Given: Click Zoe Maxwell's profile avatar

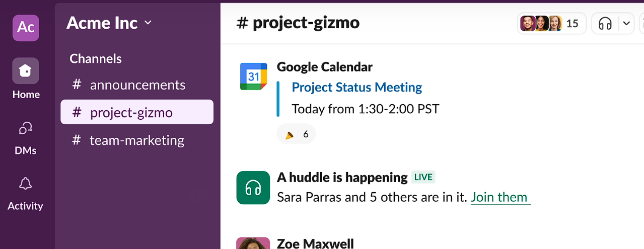Looking at the screenshot, I should click(253, 243).
